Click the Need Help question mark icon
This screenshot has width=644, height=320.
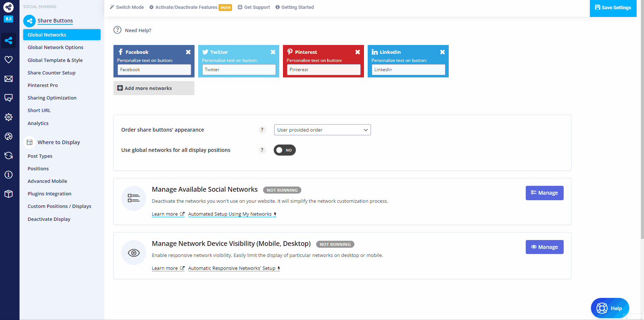118,30
